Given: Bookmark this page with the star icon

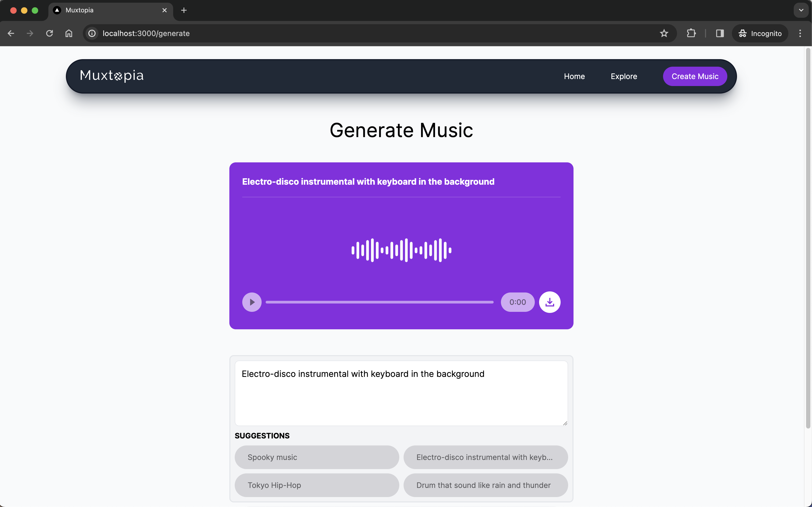Looking at the screenshot, I should [664, 33].
